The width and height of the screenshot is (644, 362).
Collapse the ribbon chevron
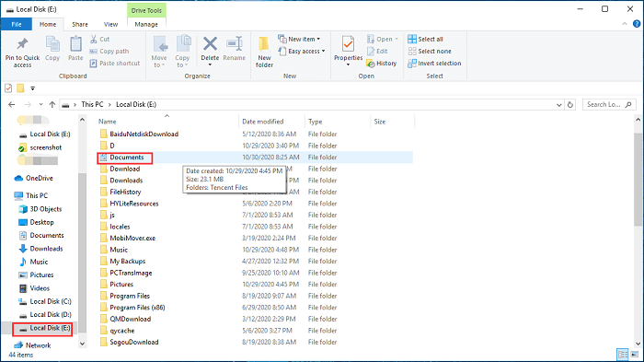click(625, 24)
